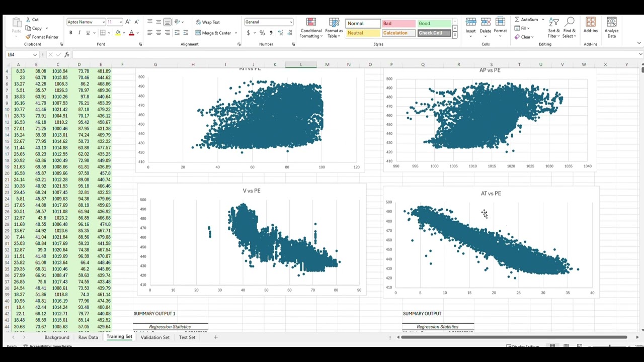
Task: Expand the Clear dropdown in Editing
Action: [533, 37]
